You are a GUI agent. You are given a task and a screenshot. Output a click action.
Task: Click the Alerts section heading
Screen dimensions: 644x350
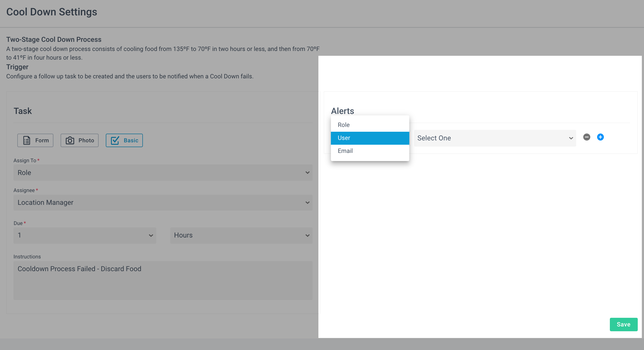click(342, 111)
